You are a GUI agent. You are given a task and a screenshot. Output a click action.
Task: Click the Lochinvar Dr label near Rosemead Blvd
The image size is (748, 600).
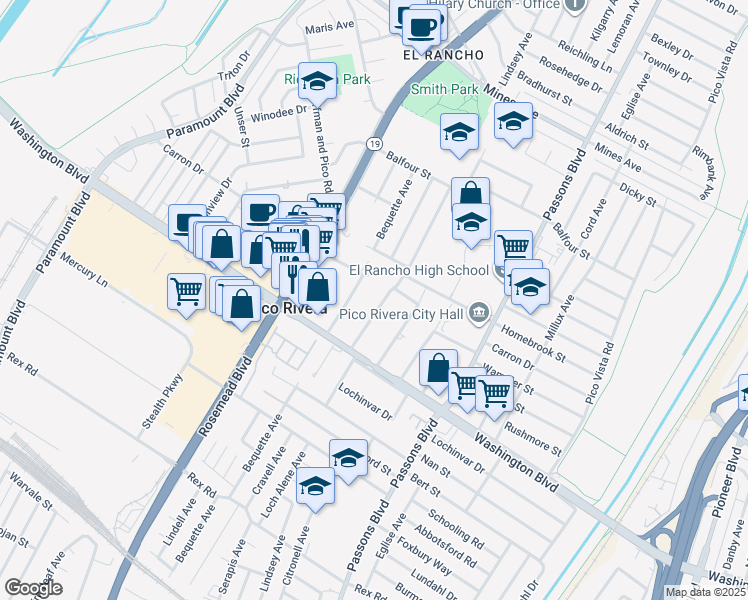(x=365, y=402)
